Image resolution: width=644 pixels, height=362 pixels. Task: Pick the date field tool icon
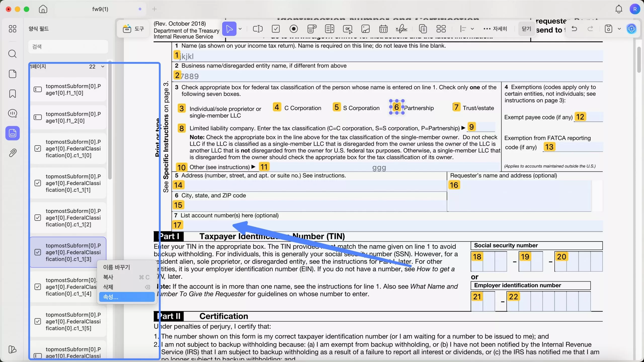[383, 29]
